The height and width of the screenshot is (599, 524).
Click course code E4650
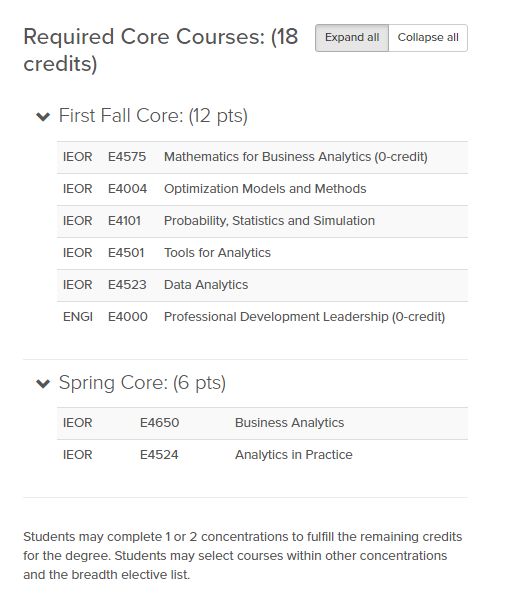(159, 423)
